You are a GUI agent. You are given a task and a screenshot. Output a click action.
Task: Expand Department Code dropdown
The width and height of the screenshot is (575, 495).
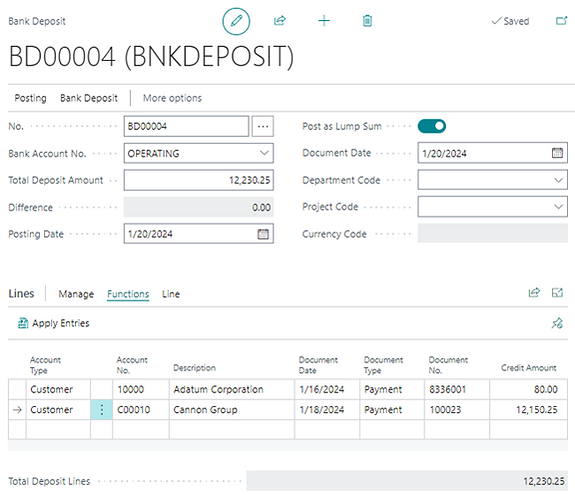coord(558,180)
